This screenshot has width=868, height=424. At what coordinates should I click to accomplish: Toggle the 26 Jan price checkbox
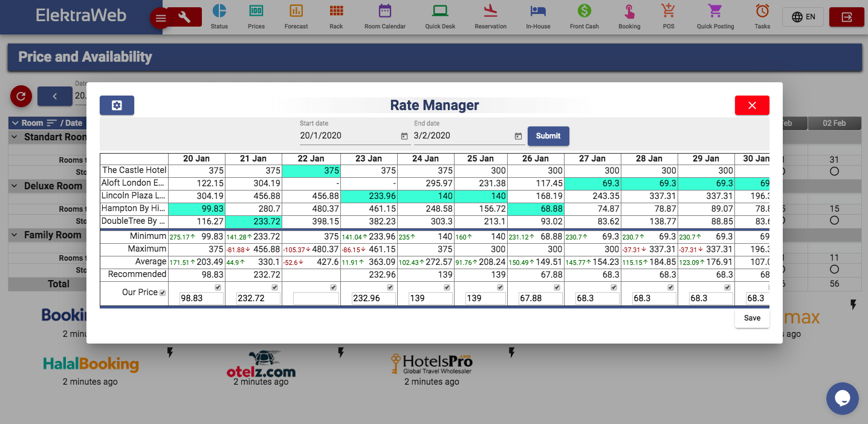click(557, 287)
